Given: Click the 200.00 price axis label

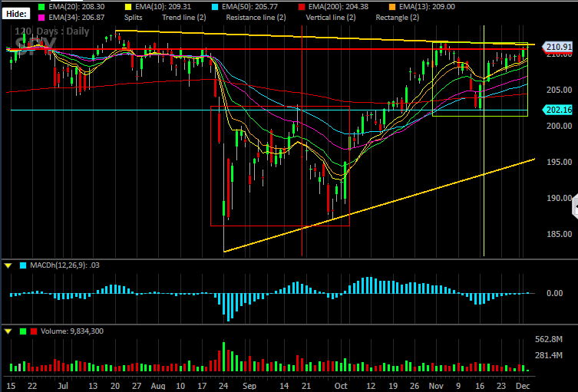Looking at the screenshot, I should point(560,126).
